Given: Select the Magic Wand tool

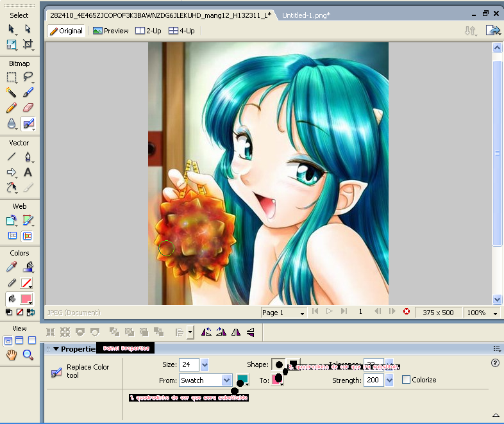Looking at the screenshot, I should pyautogui.click(x=11, y=92).
